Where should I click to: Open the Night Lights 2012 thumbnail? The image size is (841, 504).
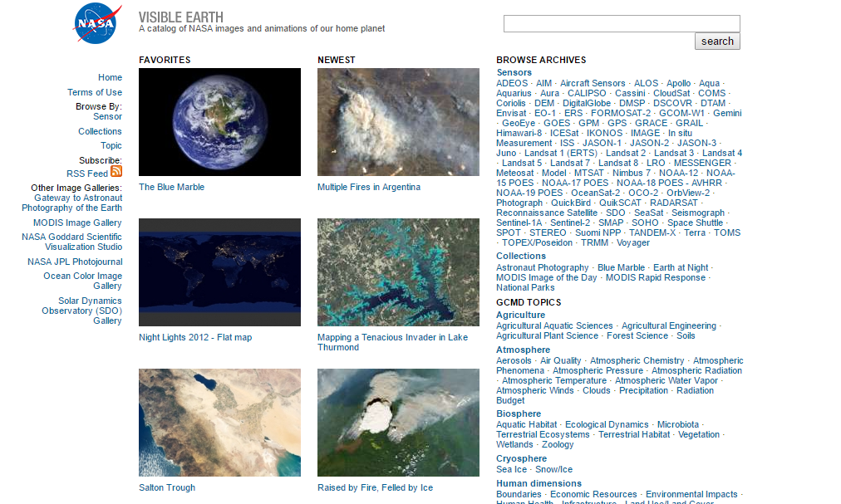[x=220, y=272]
